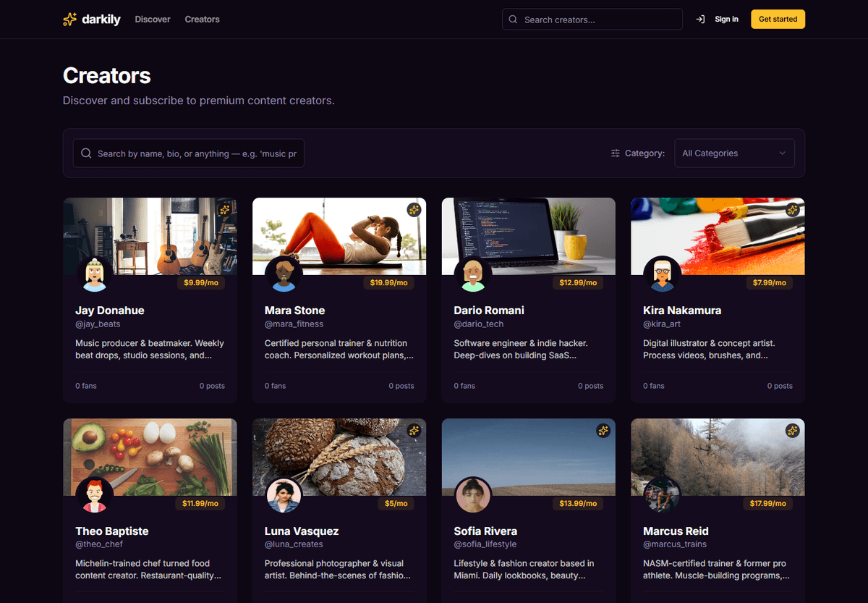The height and width of the screenshot is (603, 868).
Task: Click the Category: label
Action: point(644,153)
